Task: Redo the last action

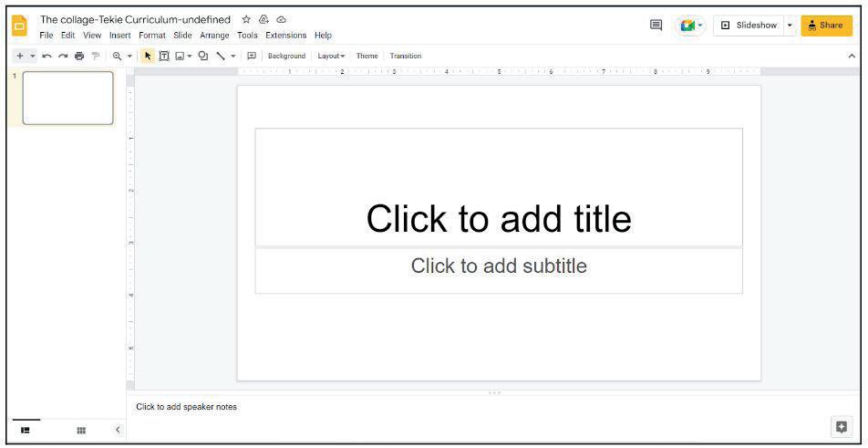Action: pyautogui.click(x=63, y=56)
